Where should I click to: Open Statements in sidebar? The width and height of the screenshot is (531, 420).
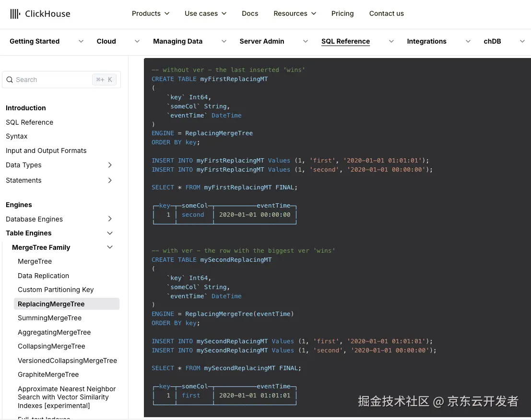[x=24, y=180]
